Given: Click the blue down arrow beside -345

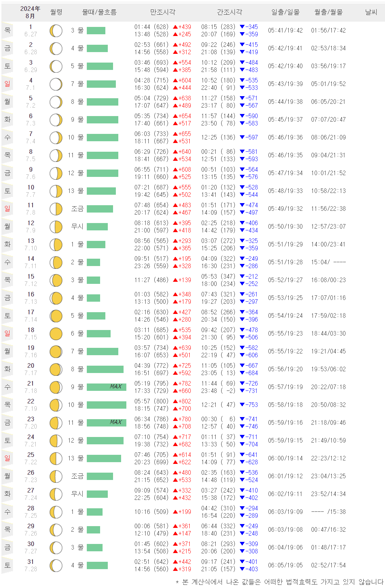Looking at the screenshot, I should pos(242,27).
